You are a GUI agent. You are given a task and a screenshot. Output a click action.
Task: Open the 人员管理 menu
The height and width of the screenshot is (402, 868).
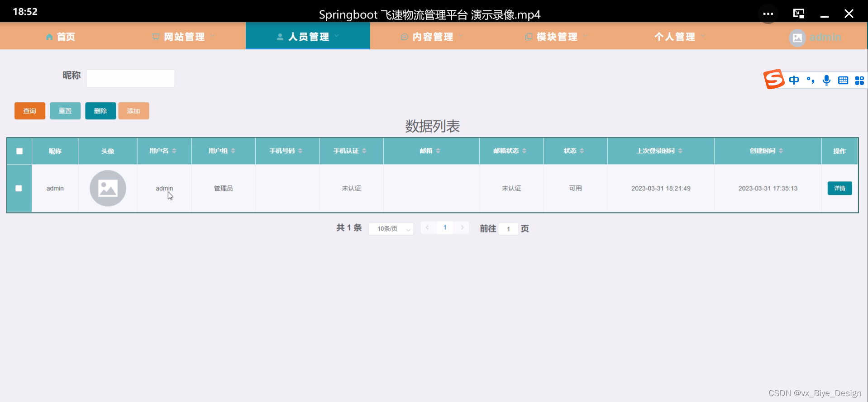point(308,36)
